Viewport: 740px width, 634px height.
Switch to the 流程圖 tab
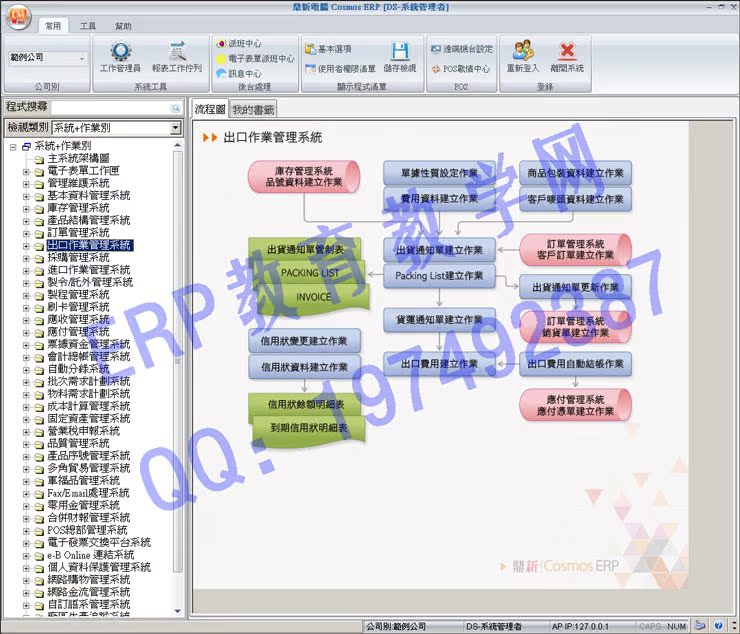tap(210, 109)
